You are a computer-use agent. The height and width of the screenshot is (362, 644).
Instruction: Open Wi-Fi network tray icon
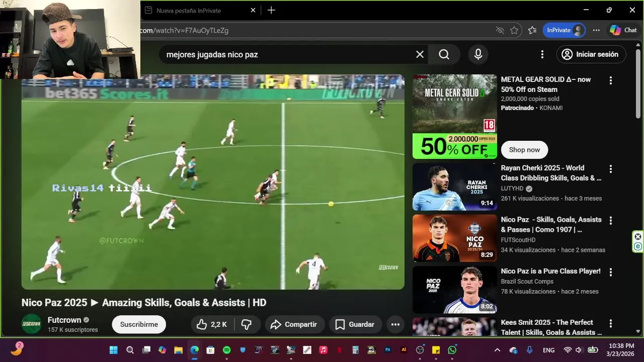(x=567, y=350)
